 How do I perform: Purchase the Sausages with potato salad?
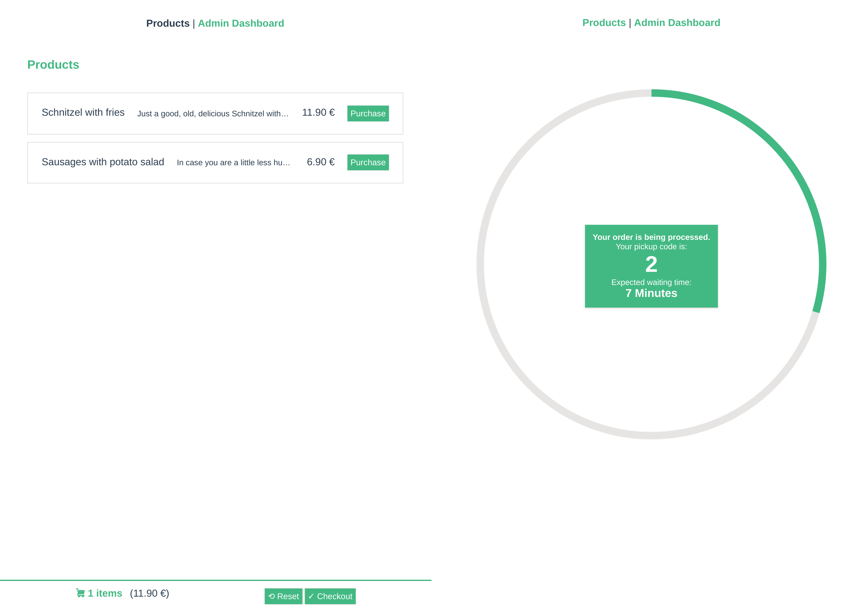coord(368,162)
